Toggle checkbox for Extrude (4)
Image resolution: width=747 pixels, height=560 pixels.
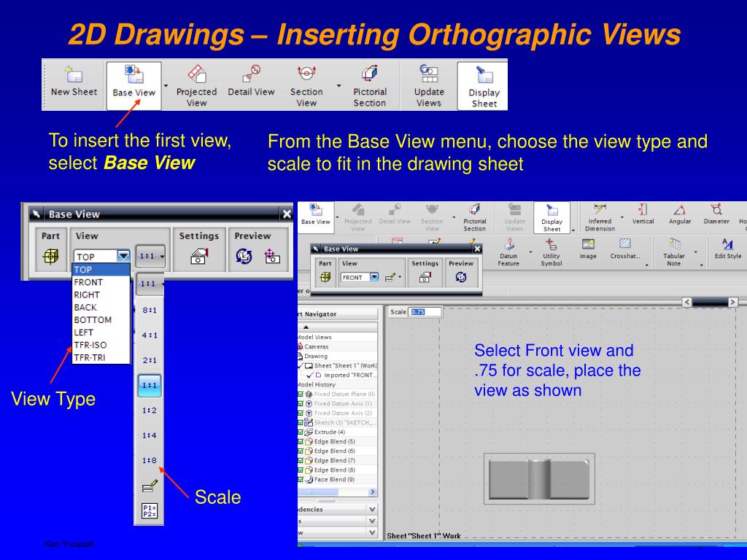coord(301,432)
